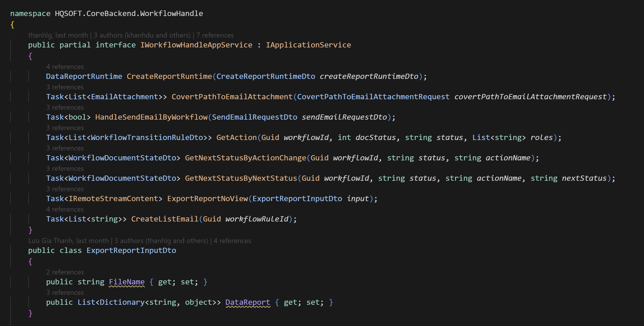Click '4 references' above CreateListEmail

click(65, 209)
